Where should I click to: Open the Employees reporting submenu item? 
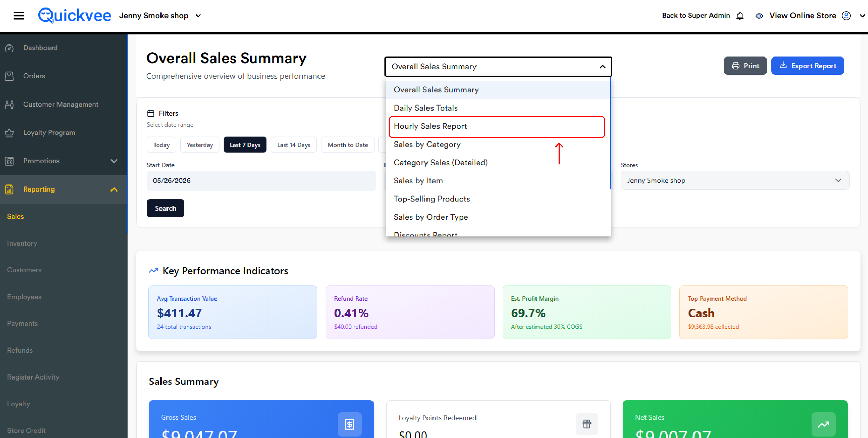point(24,297)
